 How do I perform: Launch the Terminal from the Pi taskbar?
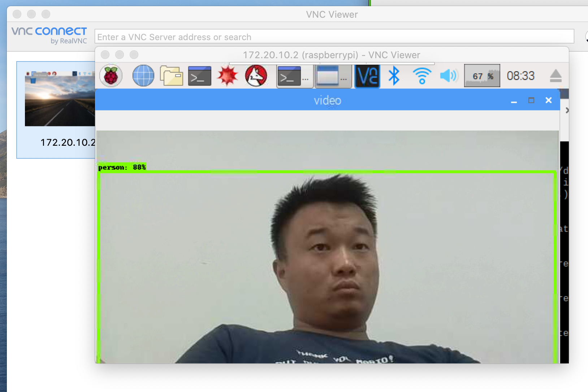click(x=200, y=76)
